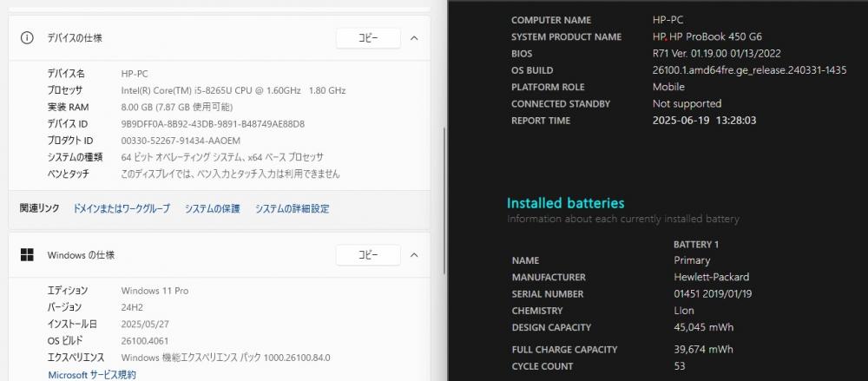This screenshot has height=381, width=868.
Task: Click the Windows logo icon beside Windows の仕様
Action: pos(27,255)
